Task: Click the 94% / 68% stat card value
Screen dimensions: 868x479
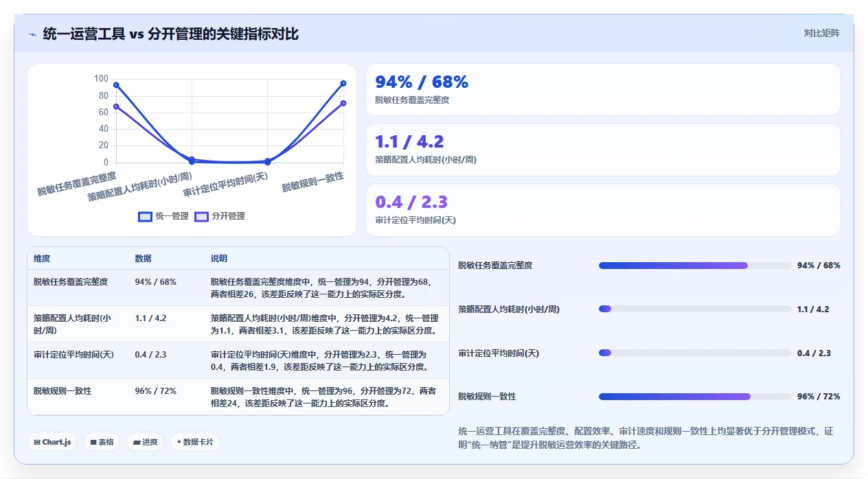Action: (x=422, y=82)
